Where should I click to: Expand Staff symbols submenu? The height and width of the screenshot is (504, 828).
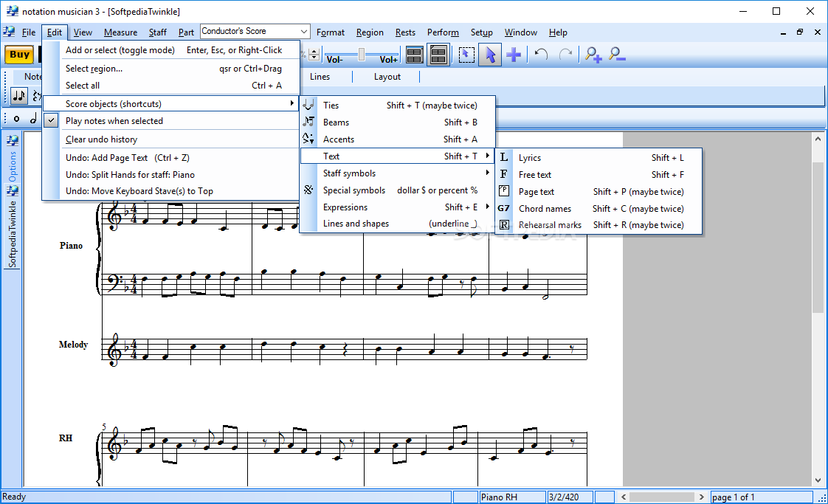pos(397,173)
